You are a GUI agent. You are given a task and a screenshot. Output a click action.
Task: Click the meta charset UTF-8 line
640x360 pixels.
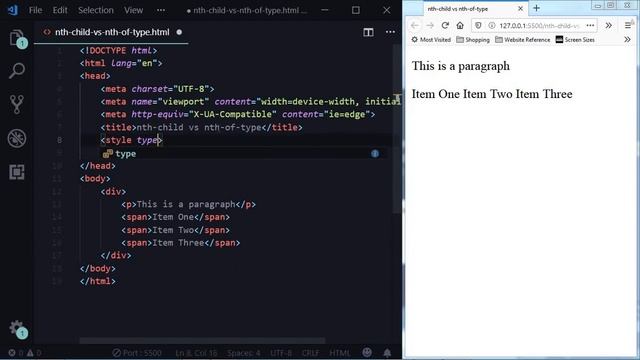[x=158, y=89]
